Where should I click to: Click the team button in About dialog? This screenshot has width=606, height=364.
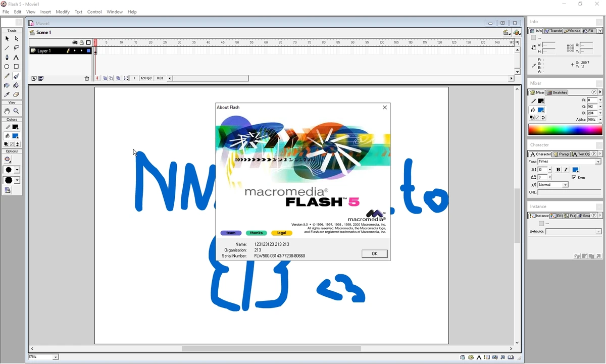point(231,233)
